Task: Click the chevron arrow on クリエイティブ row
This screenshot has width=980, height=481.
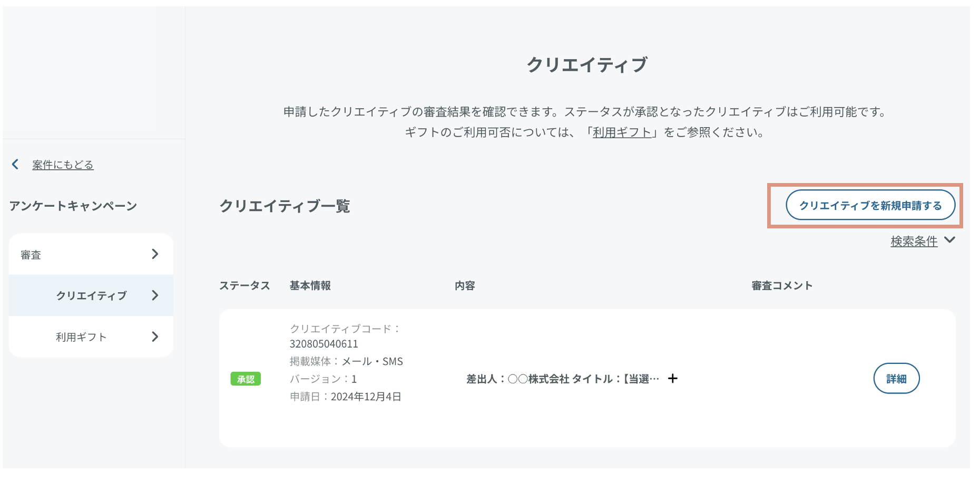Action: (155, 295)
